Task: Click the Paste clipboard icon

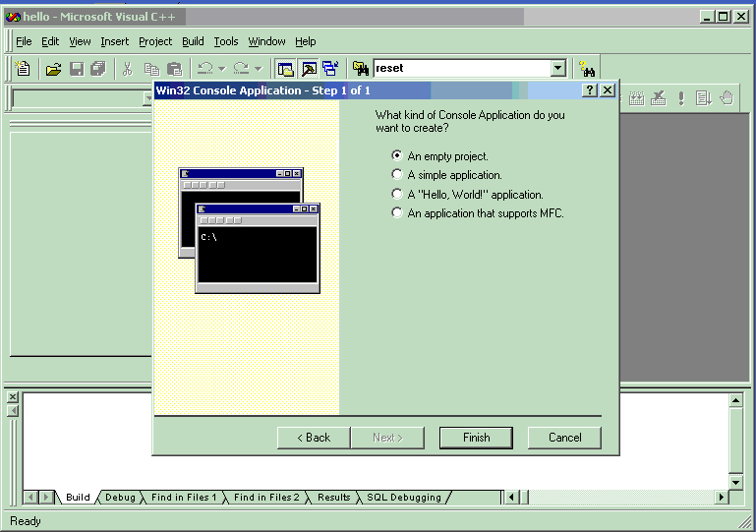Action: 174,69
